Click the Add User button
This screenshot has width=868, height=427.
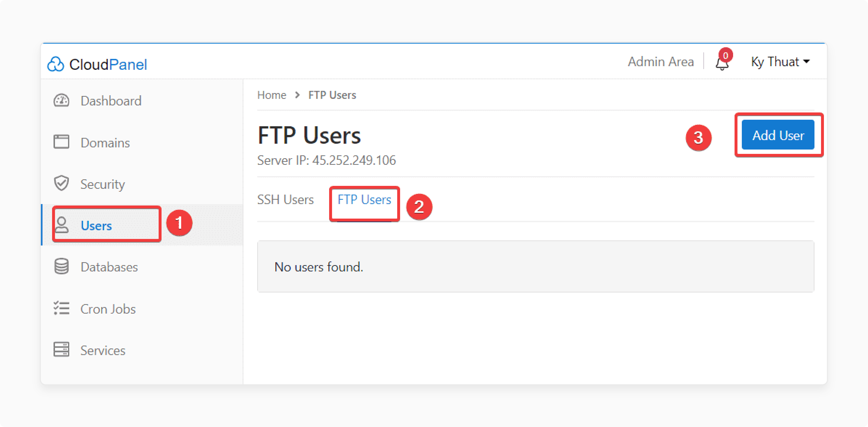778,135
